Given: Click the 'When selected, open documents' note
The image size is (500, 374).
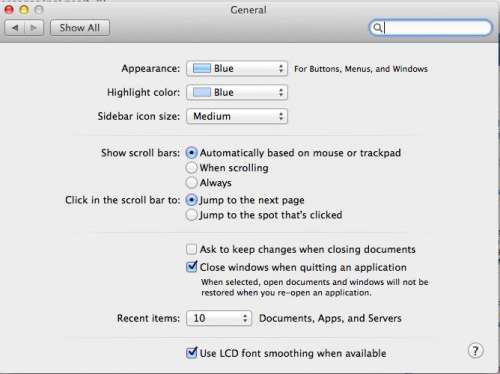Looking at the screenshot, I should [x=315, y=287].
